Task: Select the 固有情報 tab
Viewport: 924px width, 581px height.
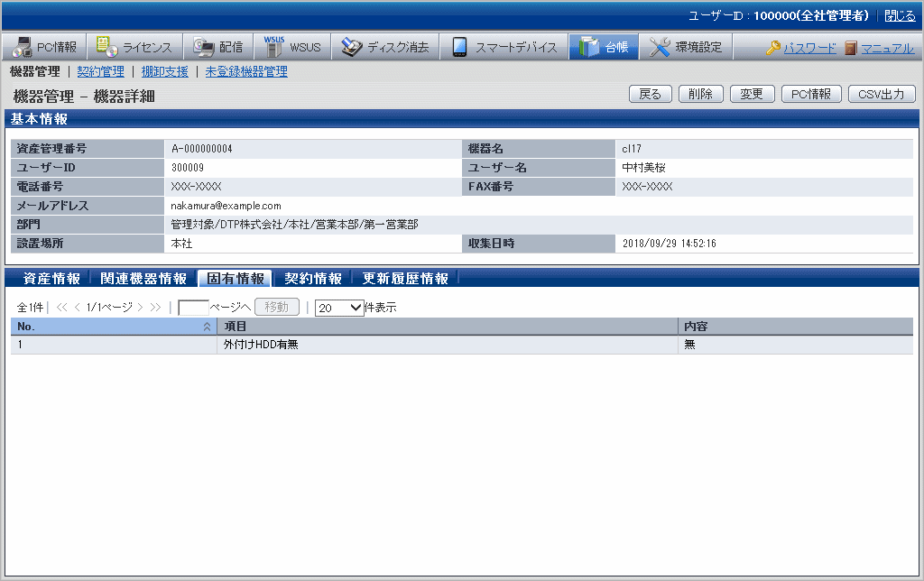Action: 236,279
